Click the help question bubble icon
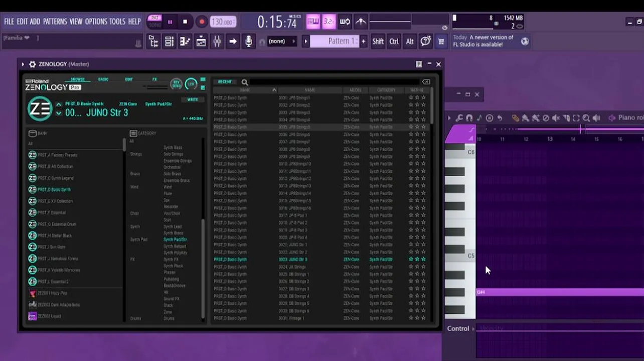 tap(426, 42)
